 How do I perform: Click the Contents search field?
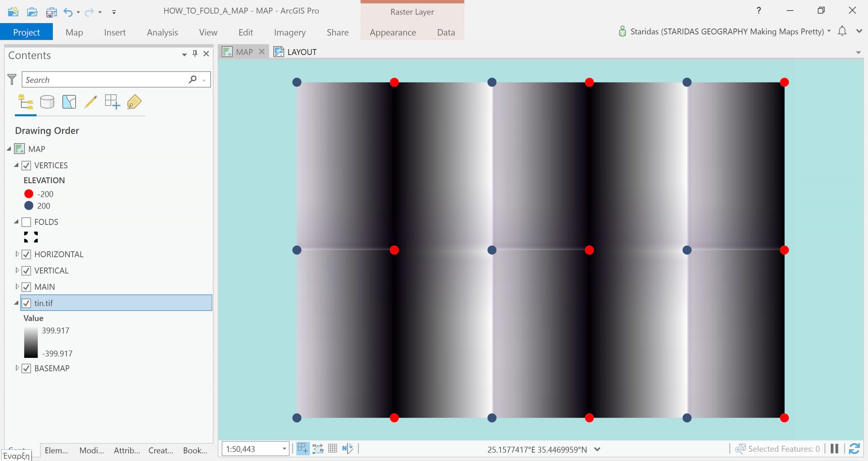[105, 80]
